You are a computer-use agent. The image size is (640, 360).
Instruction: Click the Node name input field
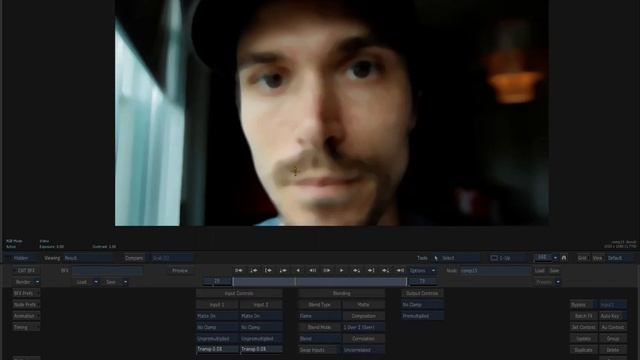(x=494, y=271)
